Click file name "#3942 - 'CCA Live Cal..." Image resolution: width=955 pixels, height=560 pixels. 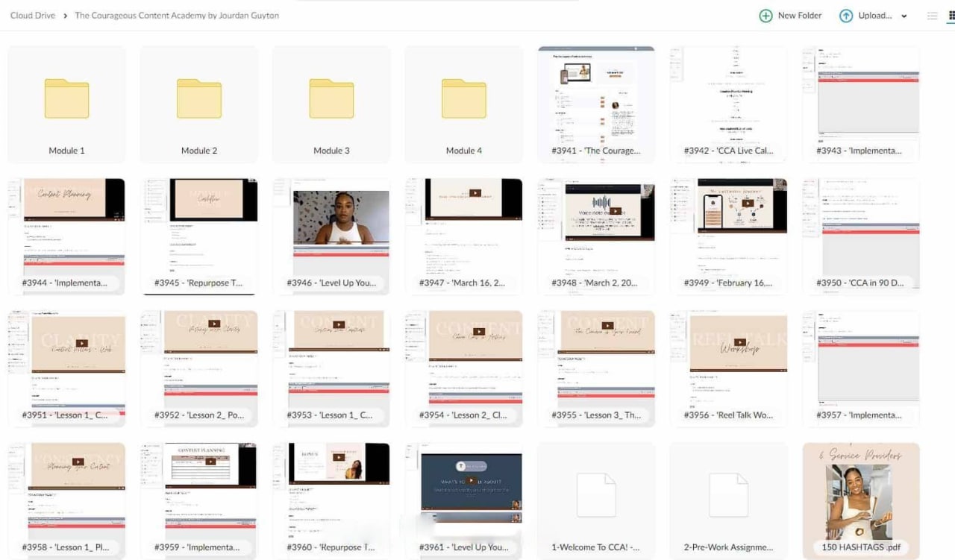tap(728, 151)
